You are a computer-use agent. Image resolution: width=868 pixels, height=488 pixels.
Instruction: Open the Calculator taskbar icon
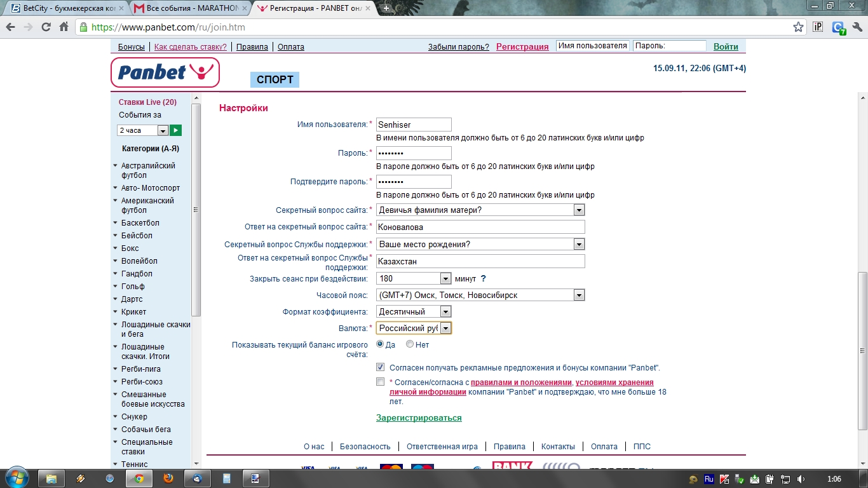226,478
